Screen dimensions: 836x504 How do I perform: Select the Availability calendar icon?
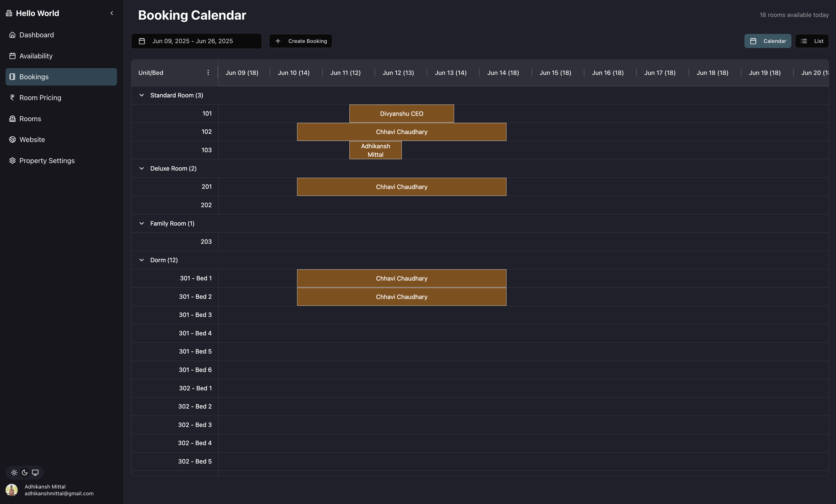click(12, 56)
